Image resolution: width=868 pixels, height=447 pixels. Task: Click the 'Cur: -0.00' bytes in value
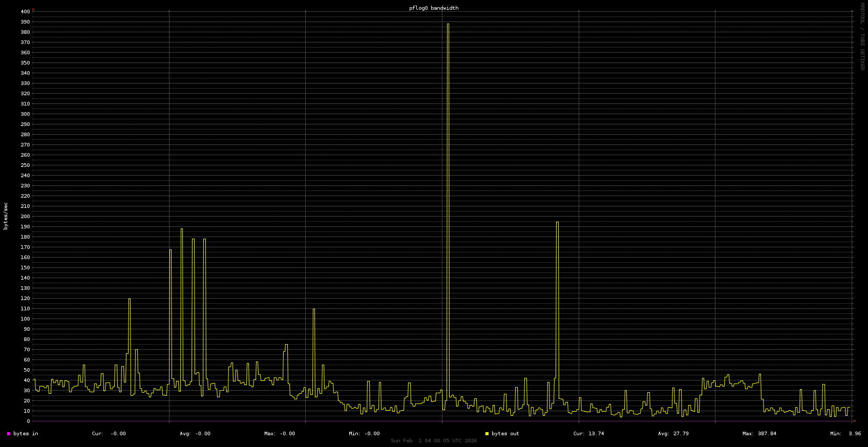point(109,434)
